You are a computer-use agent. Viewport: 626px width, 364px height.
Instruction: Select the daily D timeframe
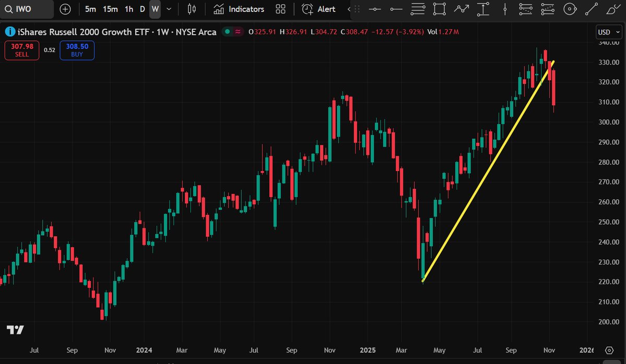pos(143,9)
